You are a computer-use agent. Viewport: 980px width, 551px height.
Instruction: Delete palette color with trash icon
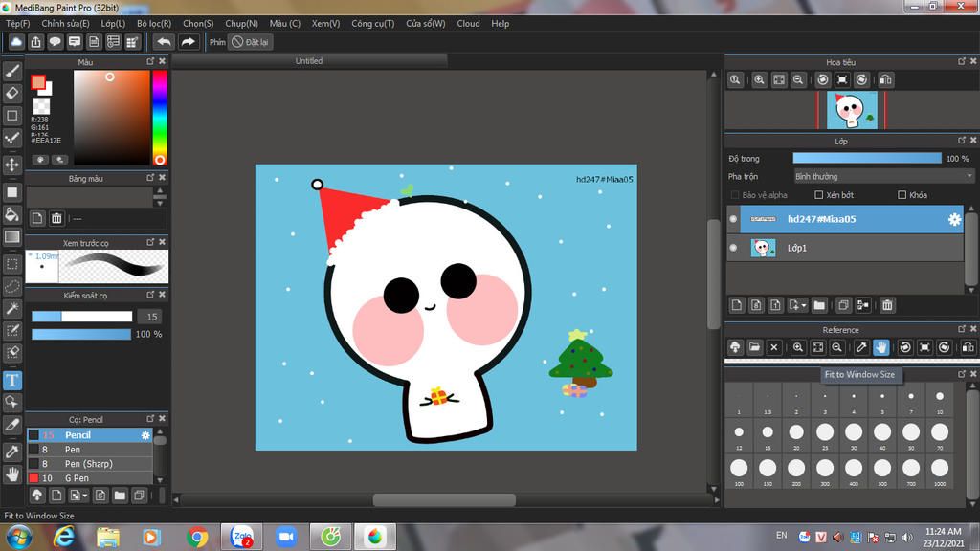[56, 218]
